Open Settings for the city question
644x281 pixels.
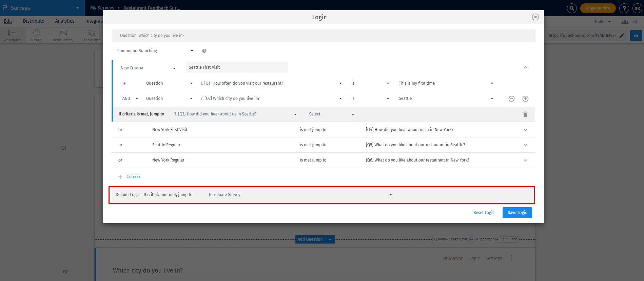(x=493, y=258)
